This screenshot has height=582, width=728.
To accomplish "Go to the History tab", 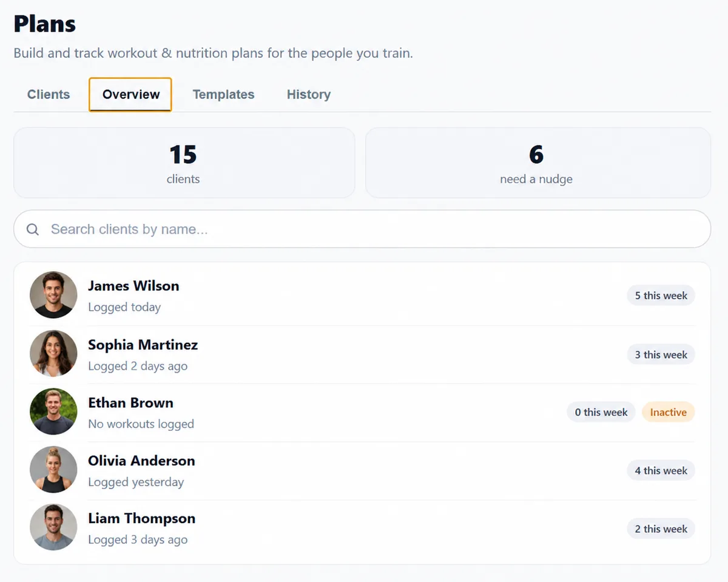I will [309, 95].
